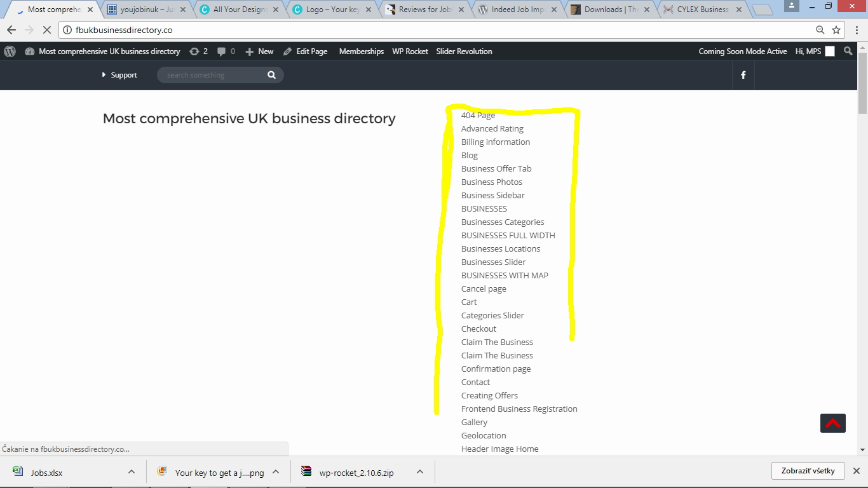Click the WordPress logo in admin bar
Viewport: 868px width, 488px height.
click(x=10, y=51)
